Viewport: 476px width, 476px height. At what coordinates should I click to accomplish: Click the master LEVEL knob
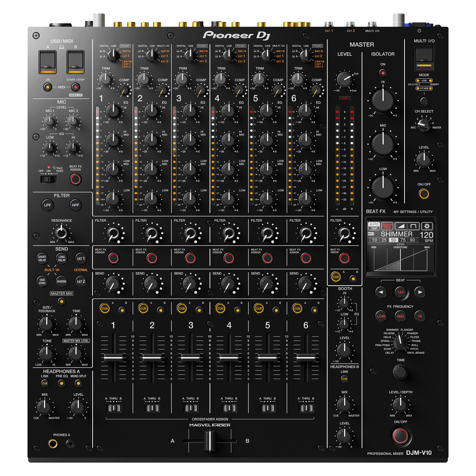click(x=344, y=79)
